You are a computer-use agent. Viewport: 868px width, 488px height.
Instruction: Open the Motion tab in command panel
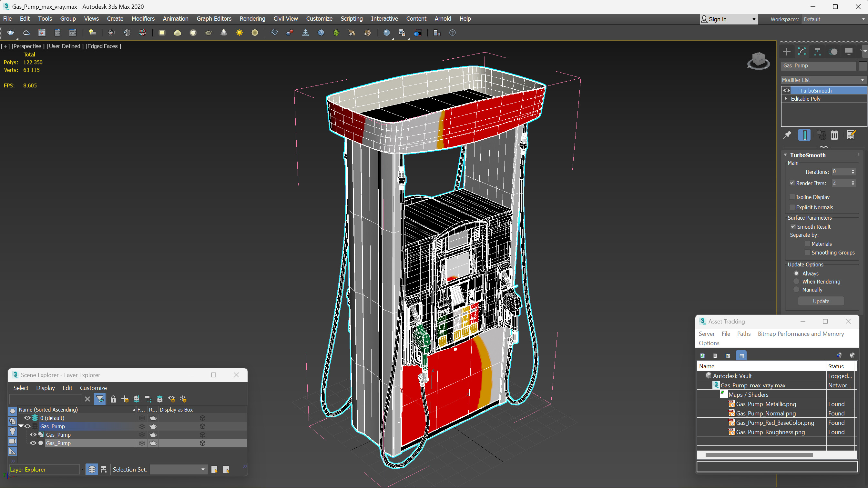[833, 52]
